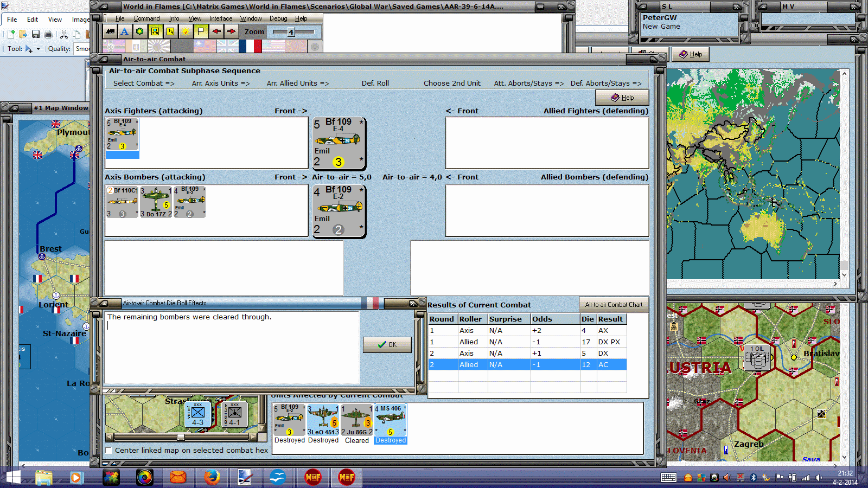Toggle the yellow unit counter display icon

155,31
